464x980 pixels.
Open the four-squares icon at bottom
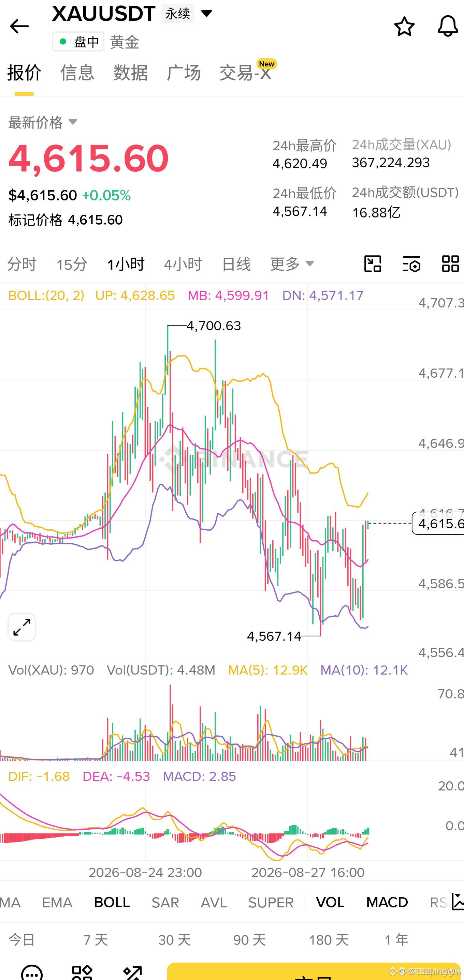(x=82, y=973)
